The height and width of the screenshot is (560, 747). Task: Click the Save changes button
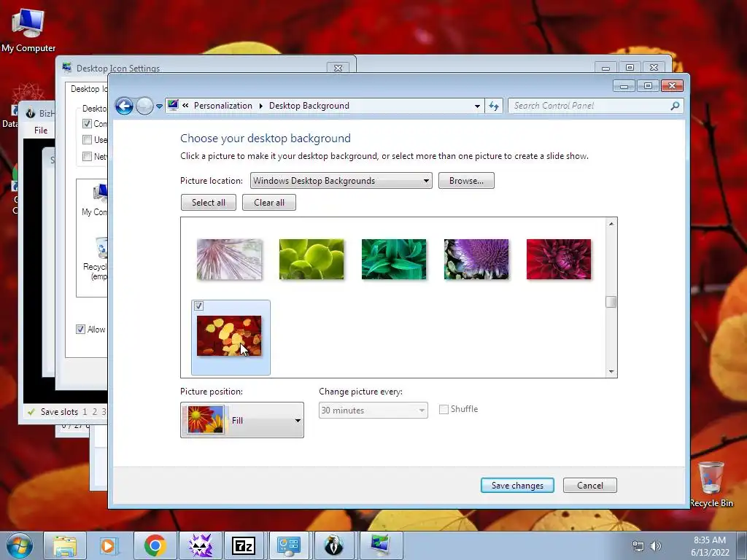click(517, 485)
